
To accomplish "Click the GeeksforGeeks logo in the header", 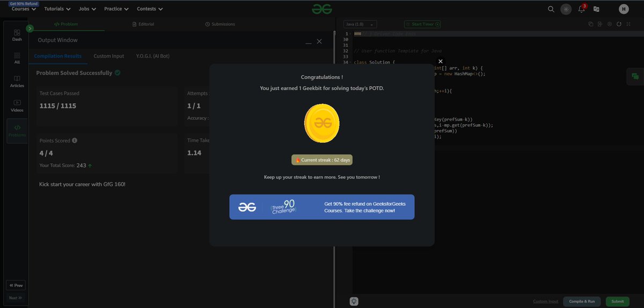I will 322,9.
